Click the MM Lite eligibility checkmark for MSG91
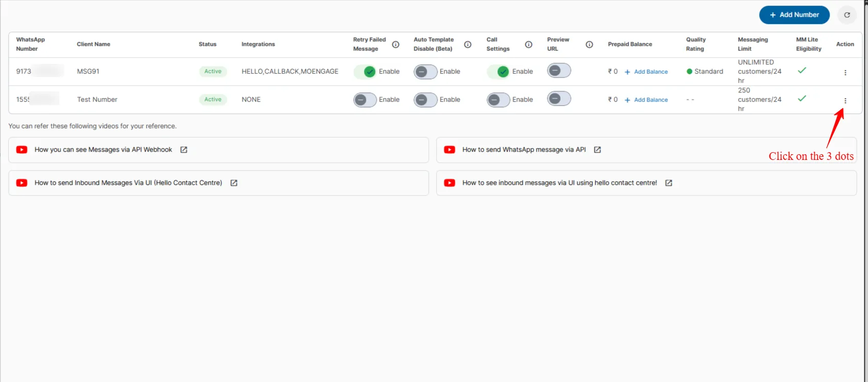Viewport: 868px width, 382px height. point(802,70)
